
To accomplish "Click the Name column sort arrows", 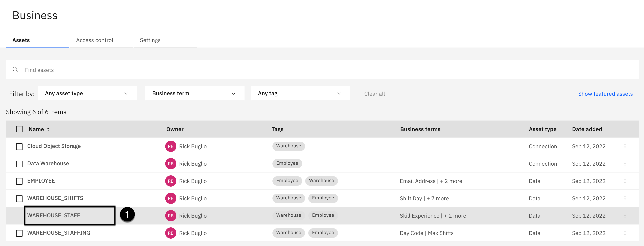I will [x=48, y=129].
